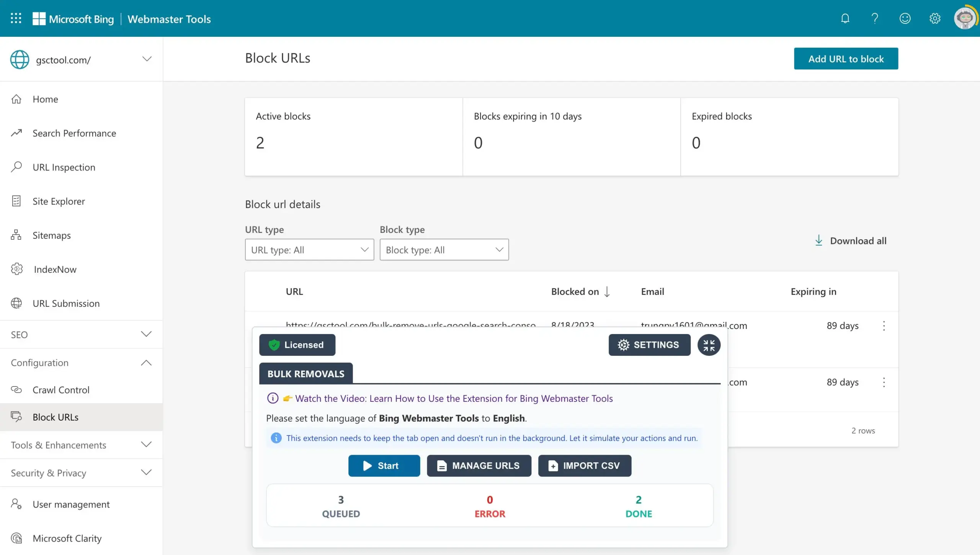The width and height of the screenshot is (980, 555).
Task: Open the URL type filter dropdown
Action: click(x=309, y=250)
